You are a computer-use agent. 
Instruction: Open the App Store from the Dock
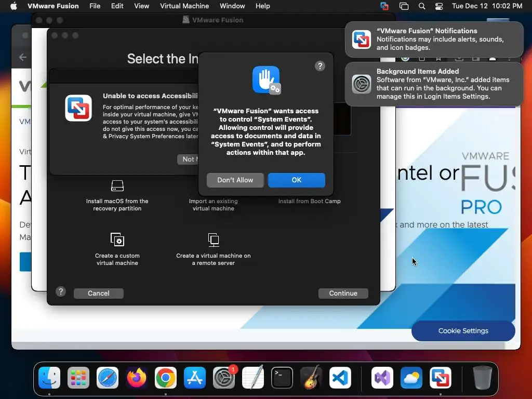coord(195,378)
